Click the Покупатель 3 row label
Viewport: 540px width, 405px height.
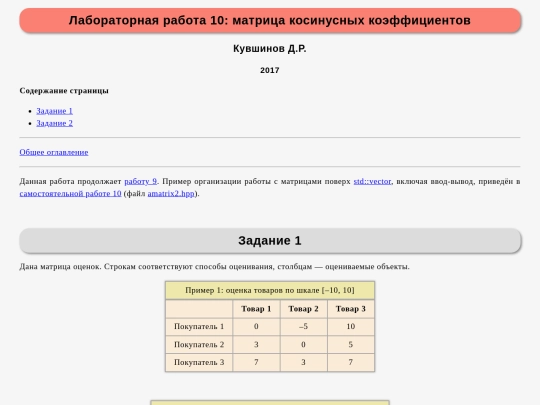click(199, 362)
